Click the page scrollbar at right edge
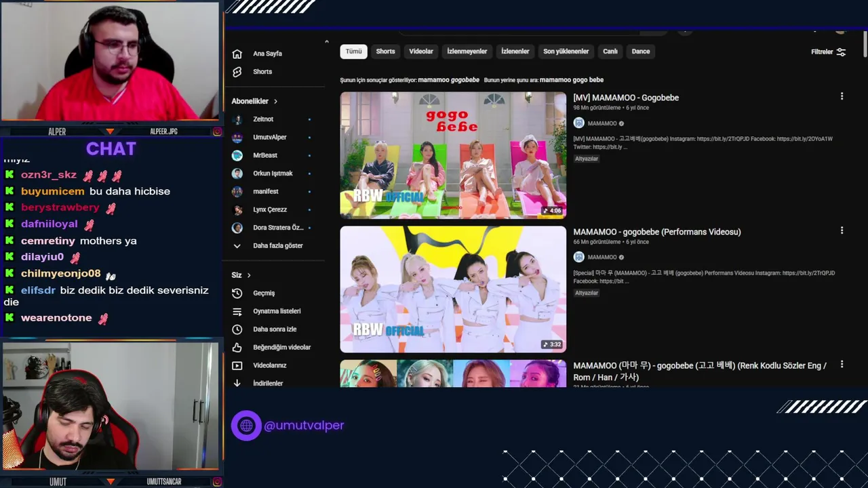The height and width of the screenshot is (488, 868). (x=865, y=44)
